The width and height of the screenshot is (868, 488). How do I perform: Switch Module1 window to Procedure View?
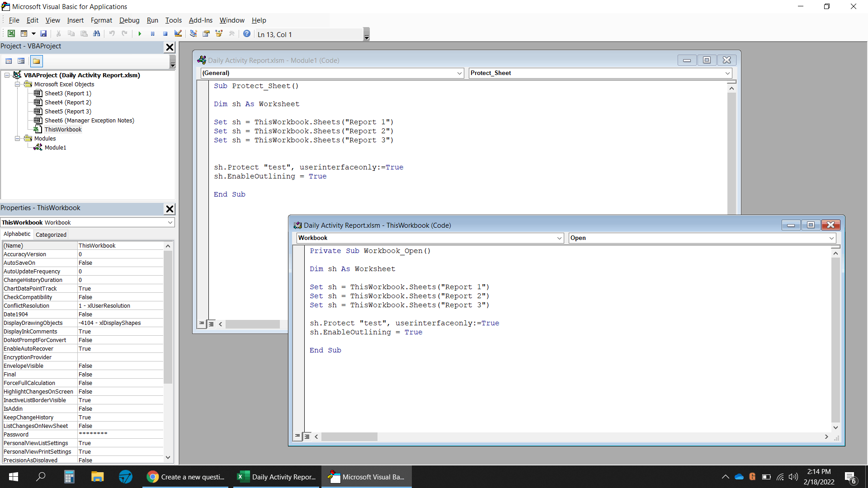(202, 324)
